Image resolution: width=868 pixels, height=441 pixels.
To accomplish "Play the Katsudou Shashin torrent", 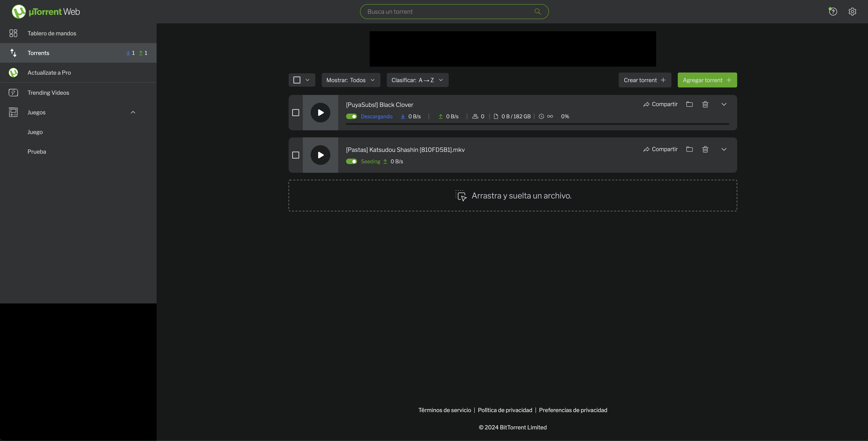I will [x=320, y=155].
